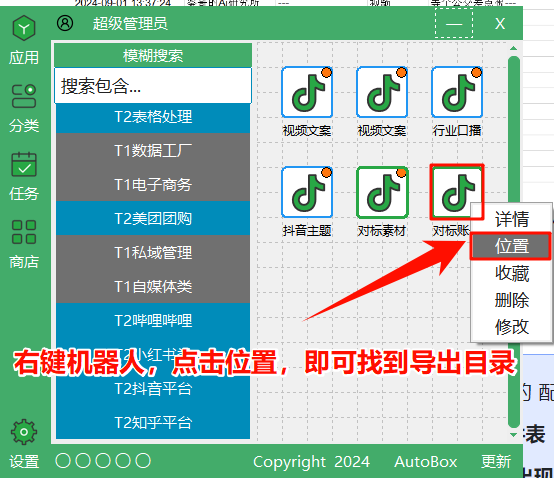The width and height of the screenshot is (554, 478).
Task: Click the 超级管理员 username label
Action: (130, 24)
